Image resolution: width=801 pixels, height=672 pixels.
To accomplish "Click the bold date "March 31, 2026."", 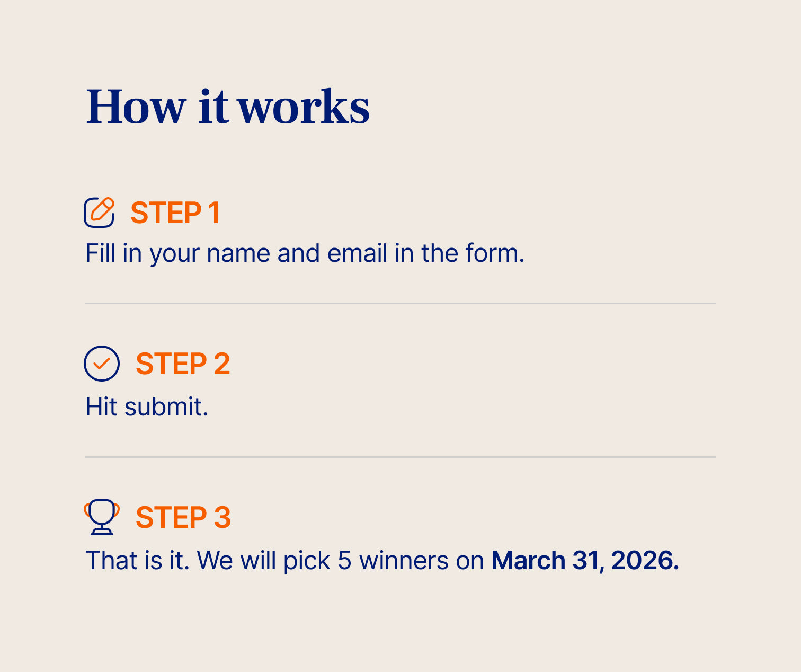I will coord(585,561).
